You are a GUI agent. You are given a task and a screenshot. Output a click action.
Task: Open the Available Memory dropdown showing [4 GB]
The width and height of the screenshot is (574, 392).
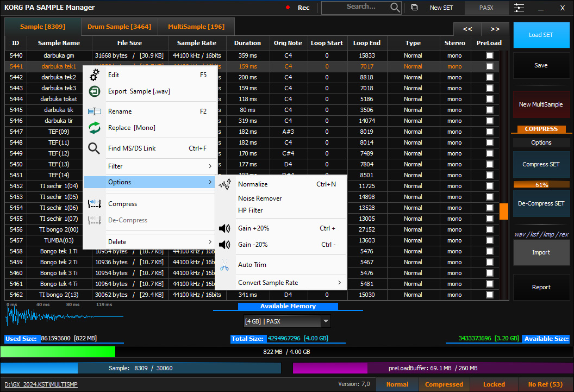click(326, 321)
